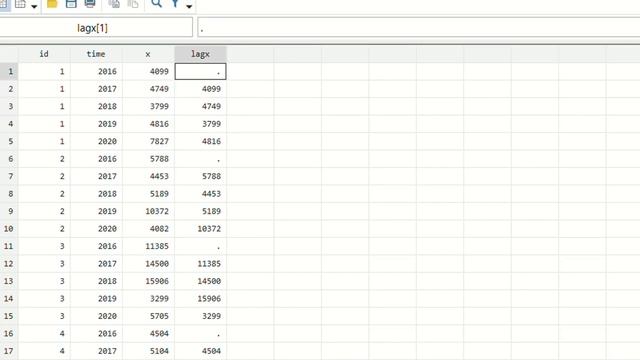Click x value 4453 in row 7

pos(149,176)
